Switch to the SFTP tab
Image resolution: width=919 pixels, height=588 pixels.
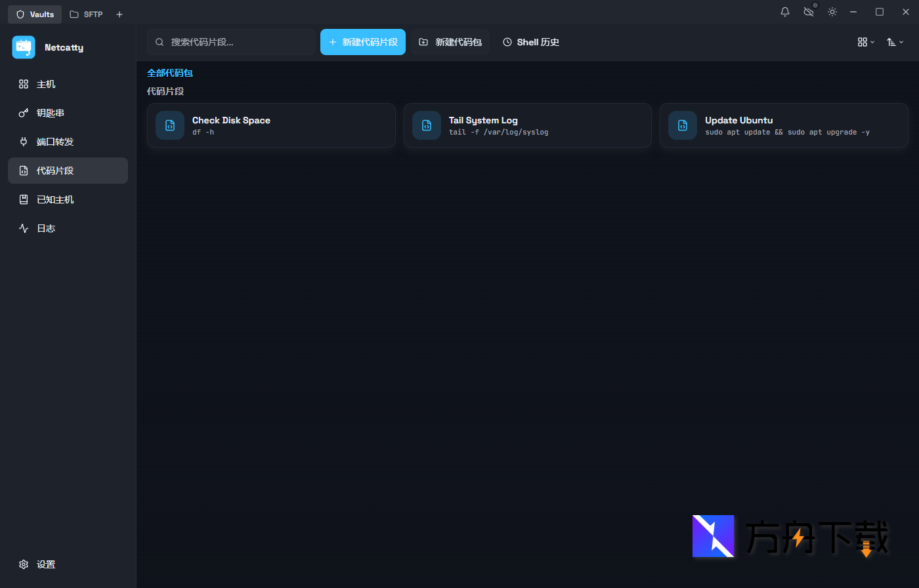(x=86, y=14)
